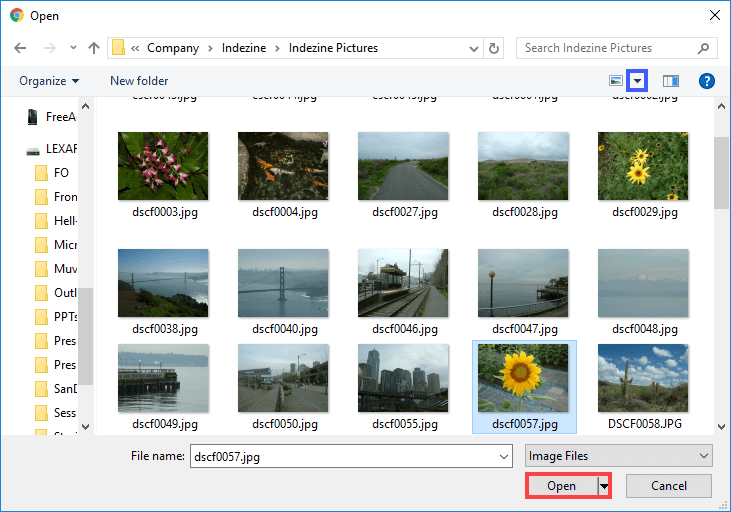
Task: Go up one folder level
Action: 94,48
